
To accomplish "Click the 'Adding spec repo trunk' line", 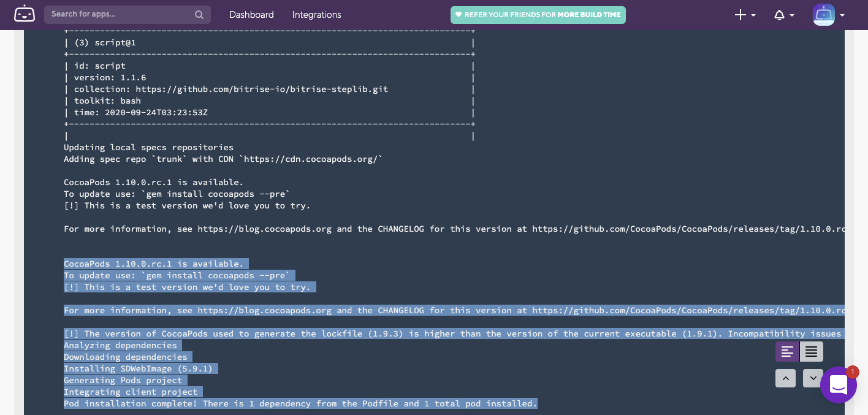I will click(223, 159).
